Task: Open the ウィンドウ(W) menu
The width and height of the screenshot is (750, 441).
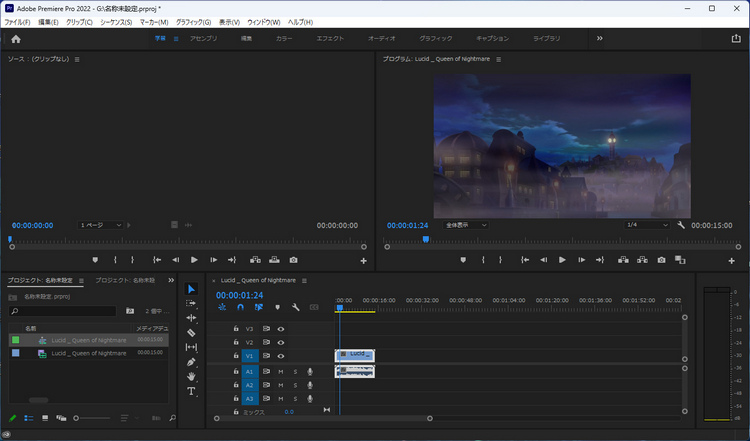Action: pos(264,22)
